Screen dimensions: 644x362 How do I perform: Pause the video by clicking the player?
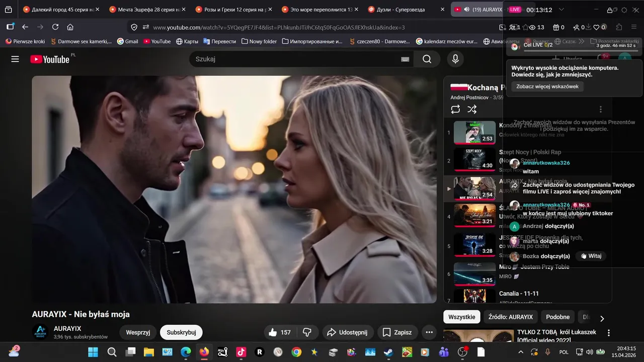point(234,190)
